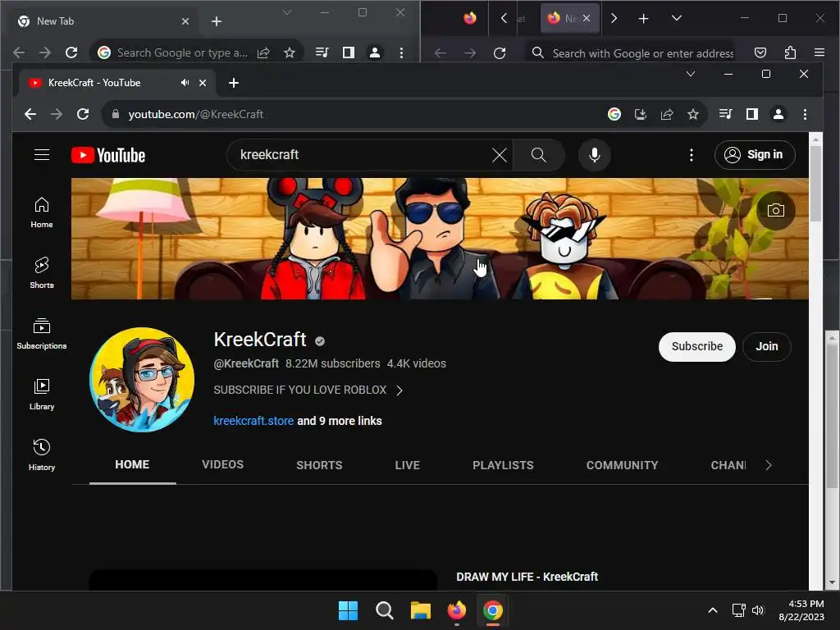Show the 9 more links
Screen dimensions: 840x630
point(340,421)
